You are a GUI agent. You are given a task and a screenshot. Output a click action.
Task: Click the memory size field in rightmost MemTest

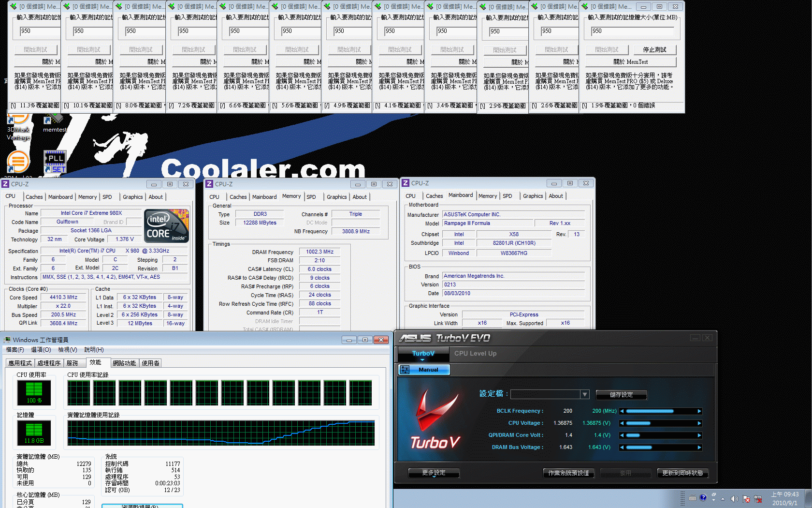(x=632, y=31)
